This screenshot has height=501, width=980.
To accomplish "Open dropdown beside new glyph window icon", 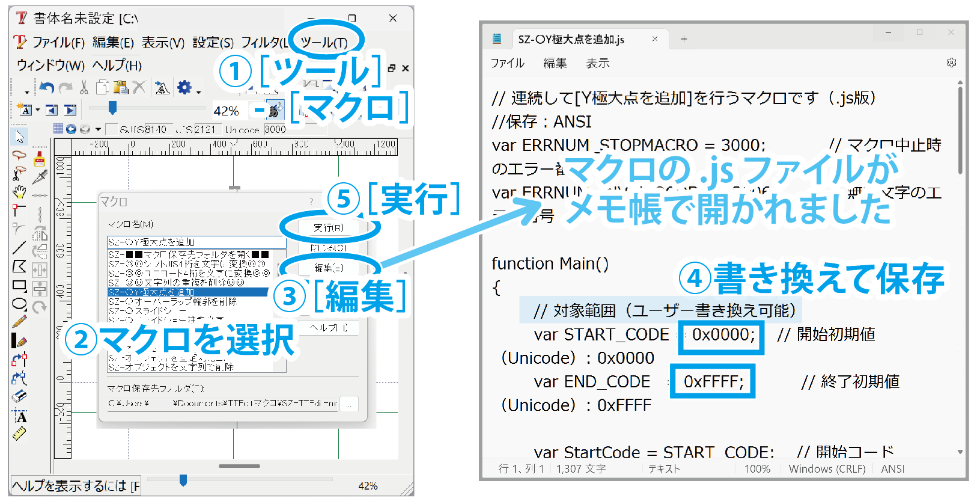I will [37, 110].
